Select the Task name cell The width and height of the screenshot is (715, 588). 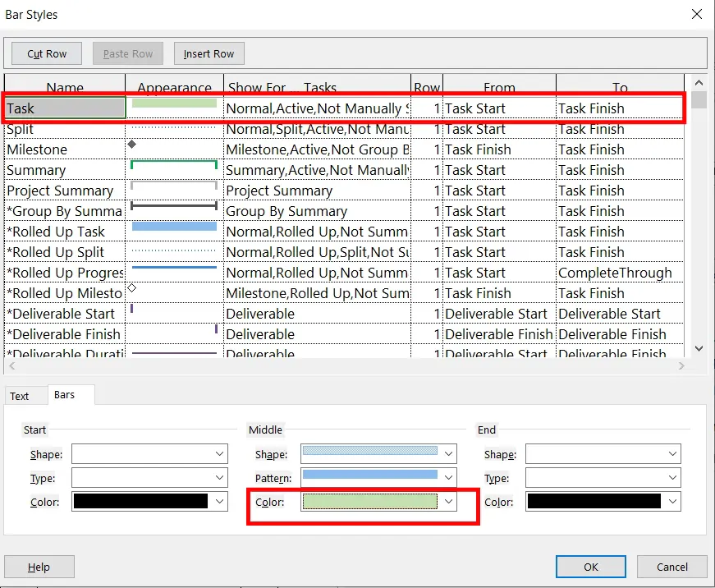tap(65, 108)
